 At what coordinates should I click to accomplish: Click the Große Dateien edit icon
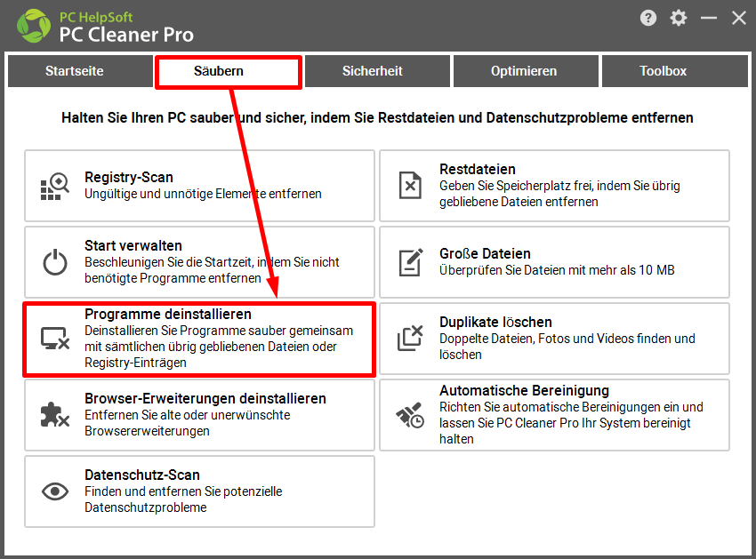411,262
